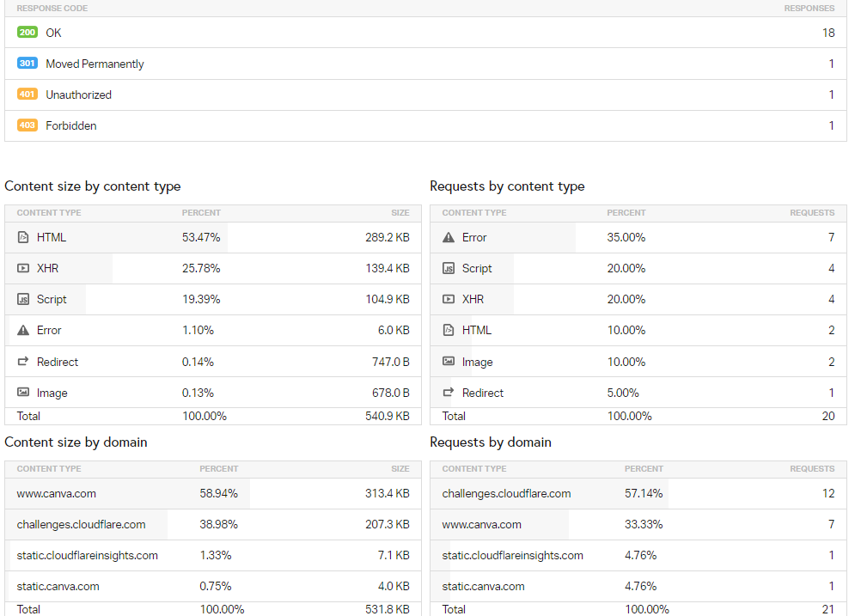Click the 289.2 KB HTML size value
The height and width of the screenshot is (616, 861).
[388, 237]
